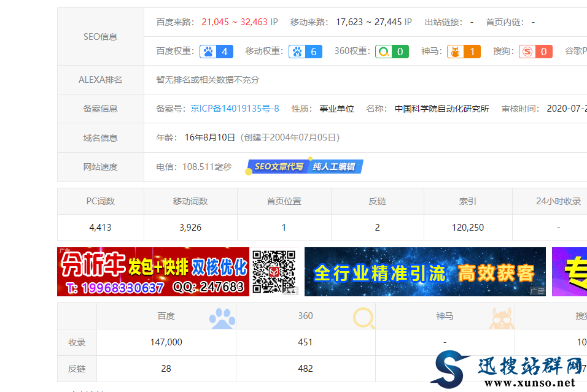
Task: Click Baidu 收录 value 147,000
Action: click(x=166, y=342)
